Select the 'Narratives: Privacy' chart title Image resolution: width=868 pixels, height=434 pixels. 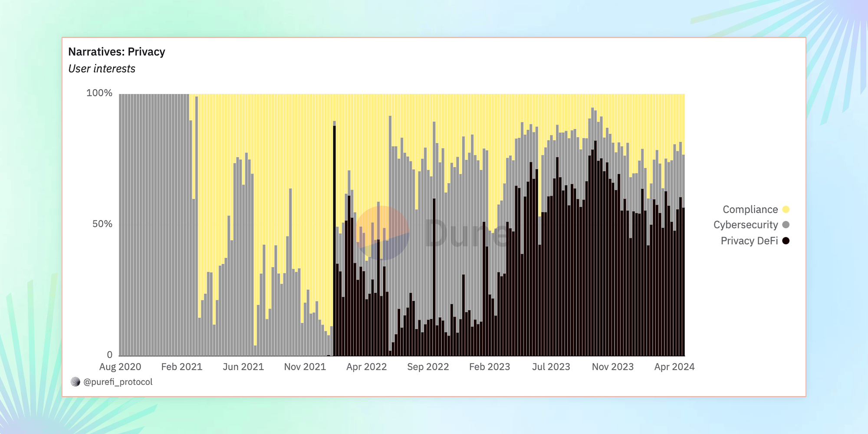click(x=117, y=52)
